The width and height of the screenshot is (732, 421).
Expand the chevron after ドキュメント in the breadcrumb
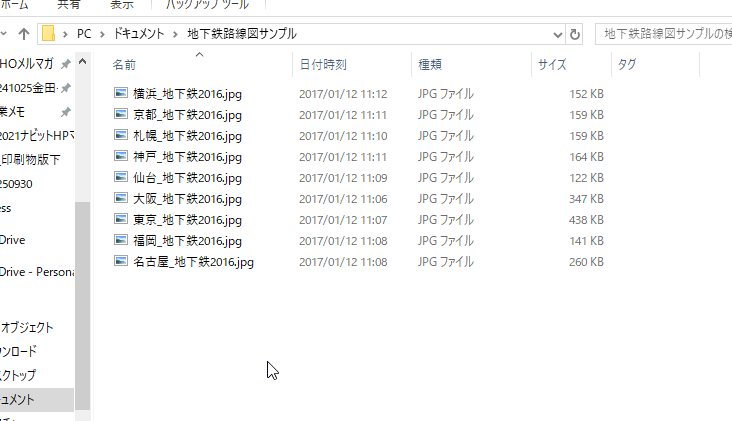pos(176,34)
